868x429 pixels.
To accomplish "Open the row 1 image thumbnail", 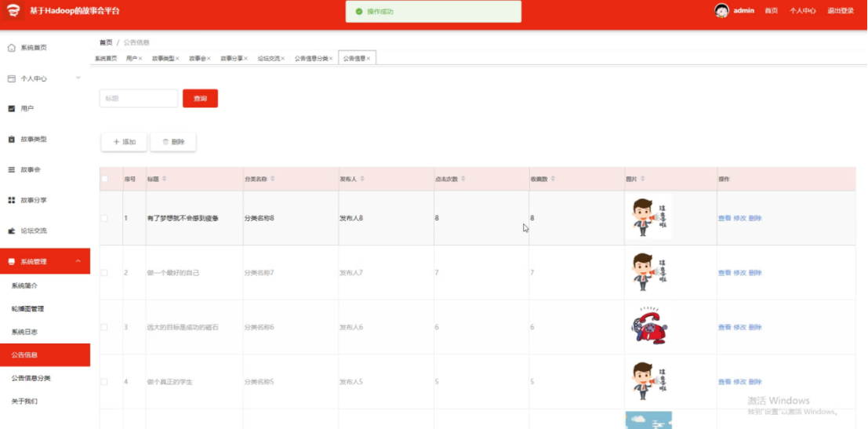I will 648,217.
